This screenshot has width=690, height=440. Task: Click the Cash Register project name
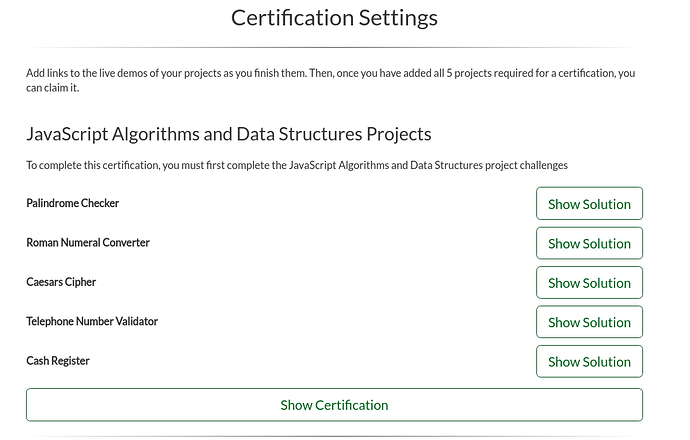tap(58, 361)
